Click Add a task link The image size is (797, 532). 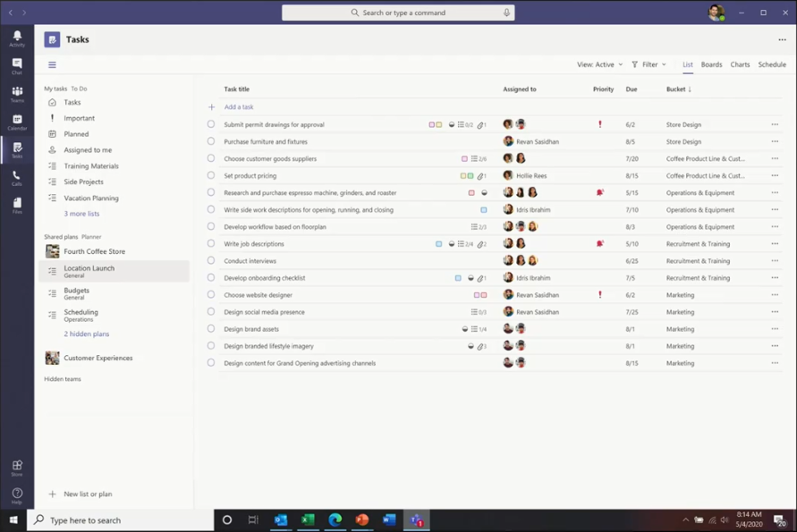tap(239, 106)
